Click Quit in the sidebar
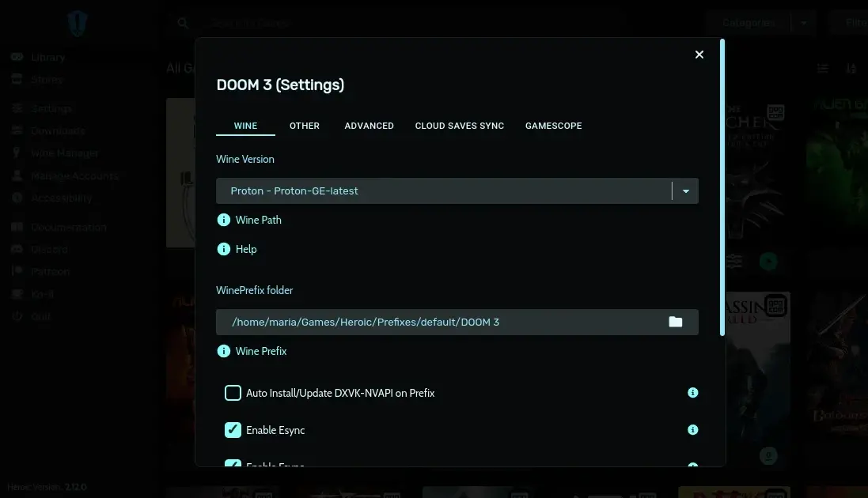 pyautogui.click(x=31, y=316)
